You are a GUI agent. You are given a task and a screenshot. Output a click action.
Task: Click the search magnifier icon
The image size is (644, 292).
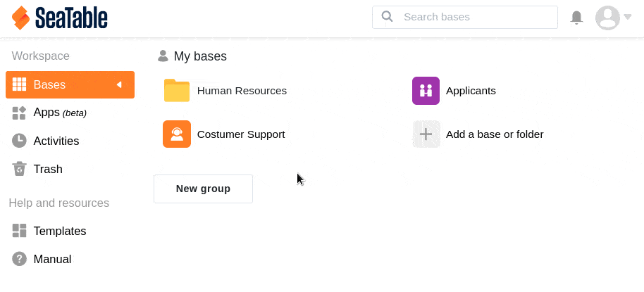pos(387,17)
